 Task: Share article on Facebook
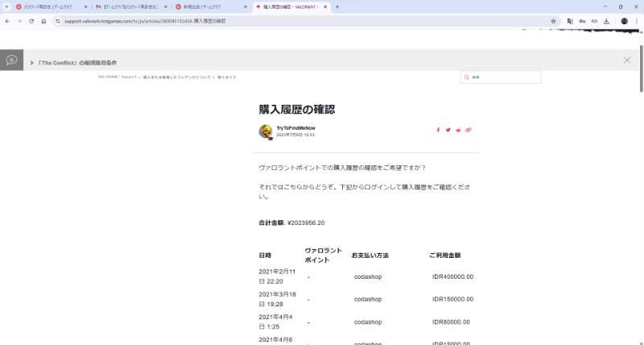(438, 130)
